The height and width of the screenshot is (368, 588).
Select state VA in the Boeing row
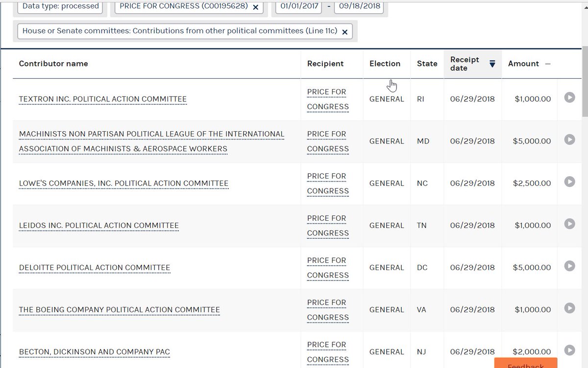[x=422, y=309]
